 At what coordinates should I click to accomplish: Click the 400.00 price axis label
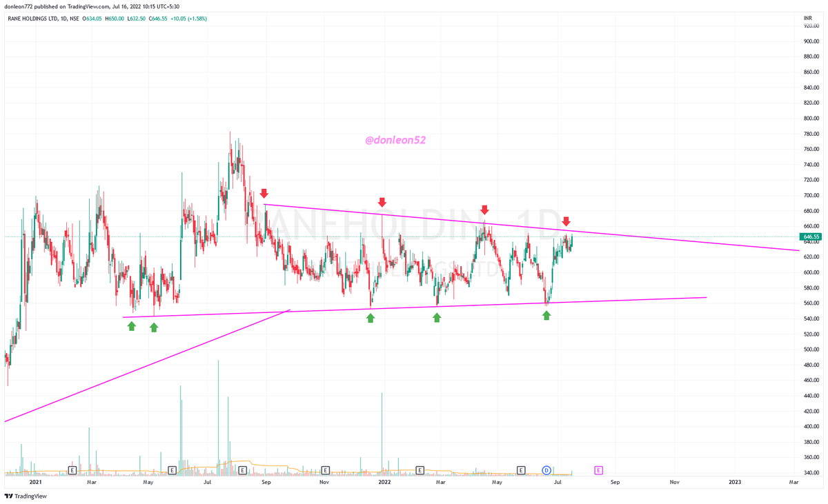(x=810, y=427)
